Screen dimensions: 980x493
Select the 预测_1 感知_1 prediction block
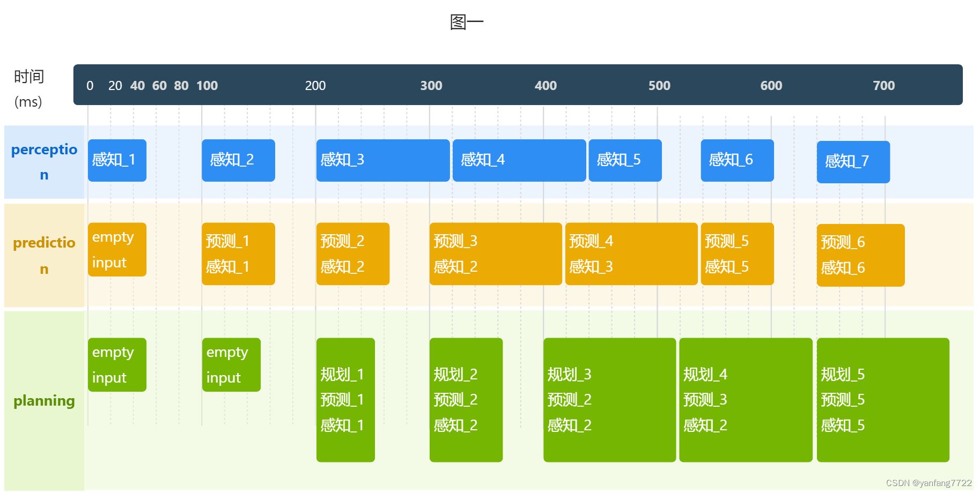click(238, 254)
